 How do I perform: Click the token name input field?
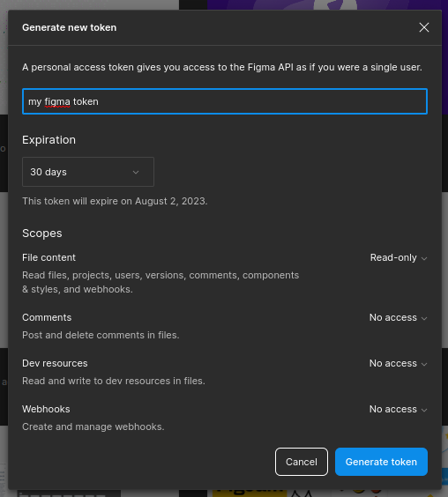point(225,101)
